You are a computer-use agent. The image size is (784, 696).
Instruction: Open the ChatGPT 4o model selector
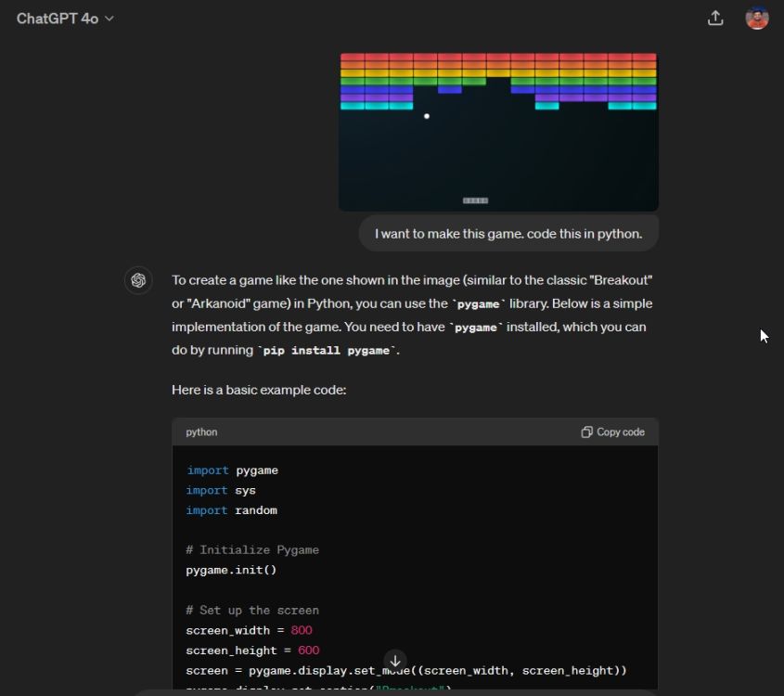(65, 19)
